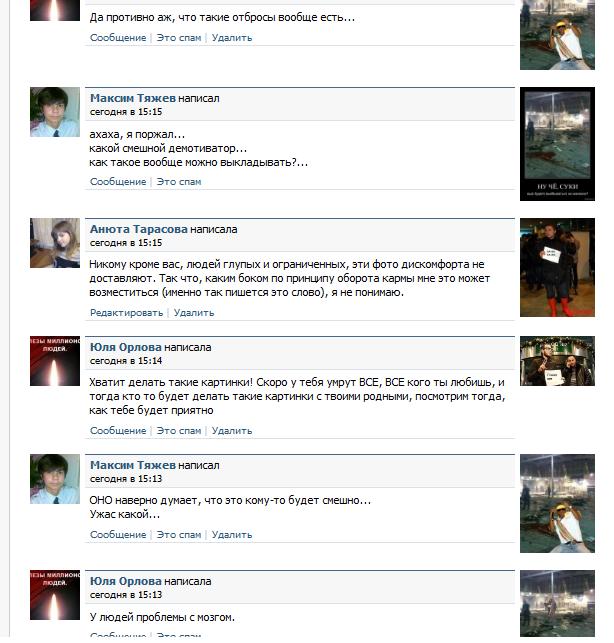Open Максим Тяжев's avatar at 15:15 comment

click(x=55, y=112)
